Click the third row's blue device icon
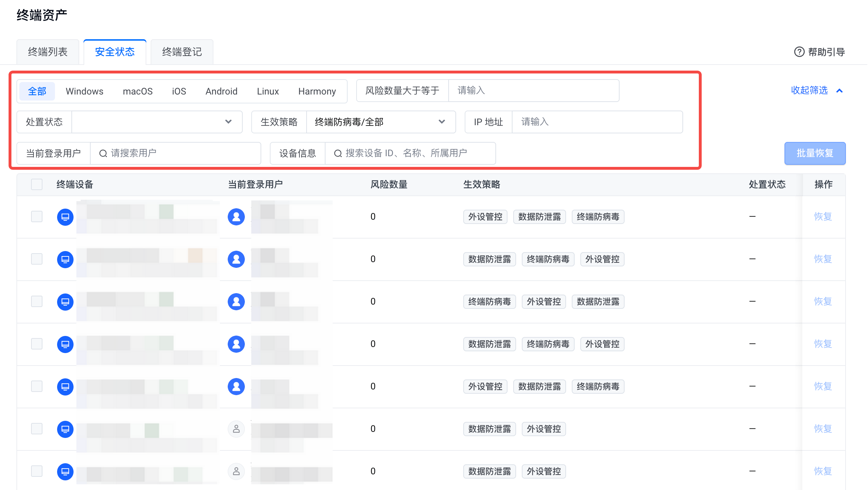Image resolution: width=868 pixels, height=490 pixels. (x=65, y=302)
